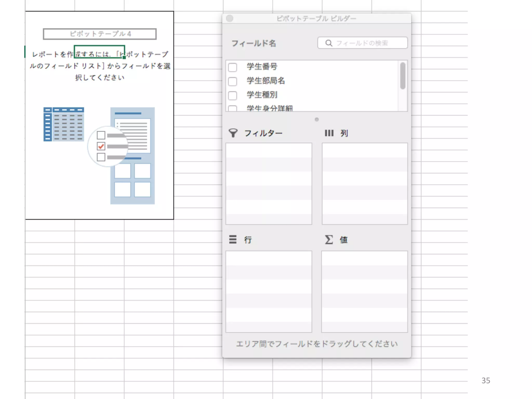Enable the 学生種別 field checkbox

click(x=232, y=95)
